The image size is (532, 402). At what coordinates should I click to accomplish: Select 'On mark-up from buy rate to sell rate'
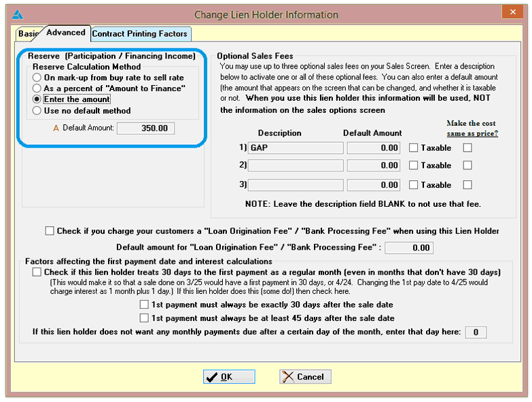(x=108, y=78)
